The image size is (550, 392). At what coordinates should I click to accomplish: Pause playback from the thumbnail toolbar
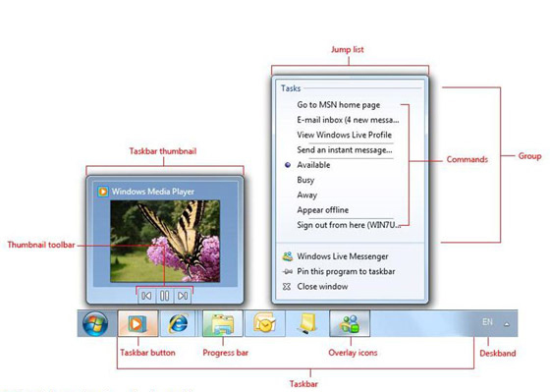tap(165, 296)
